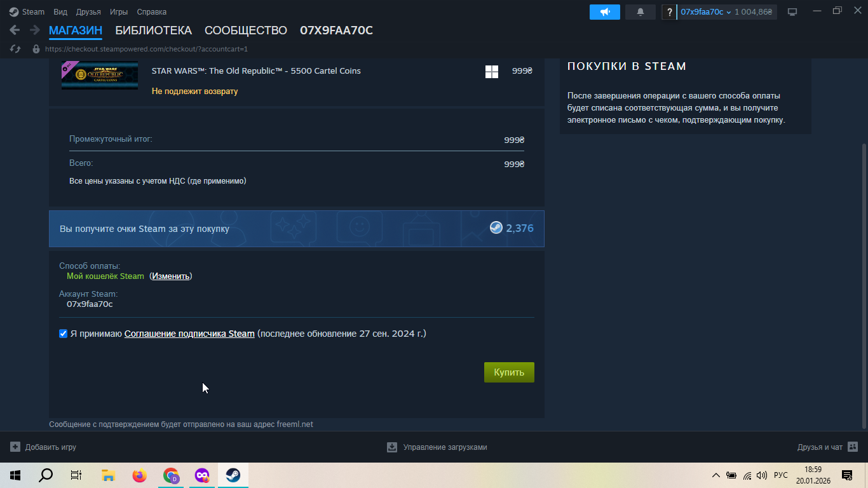
Task: Click the Cartel Coins product thumbnail
Action: click(x=100, y=75)
